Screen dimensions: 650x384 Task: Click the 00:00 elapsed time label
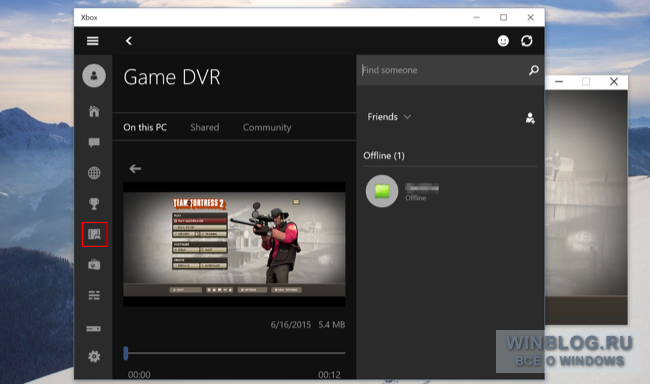point(139,374)
